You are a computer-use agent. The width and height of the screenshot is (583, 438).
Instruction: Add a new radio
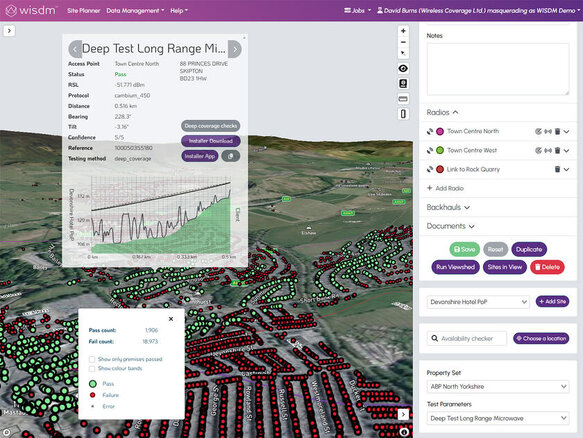pos(445,188)
